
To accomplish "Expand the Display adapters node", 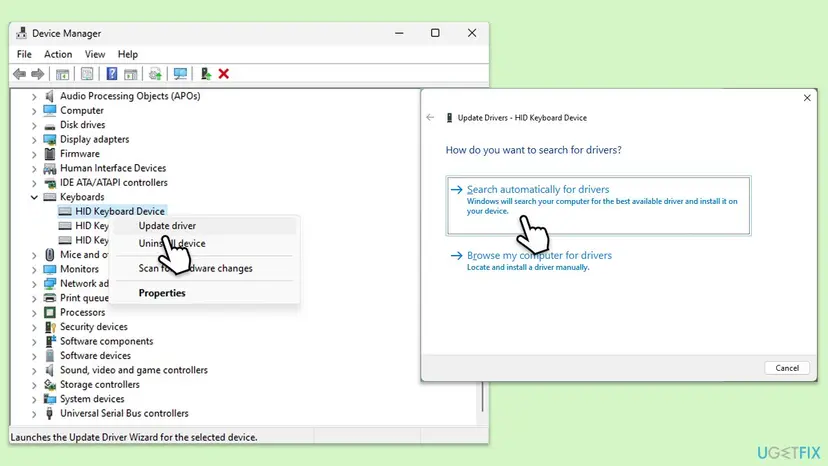I will (x=34, y=140).
